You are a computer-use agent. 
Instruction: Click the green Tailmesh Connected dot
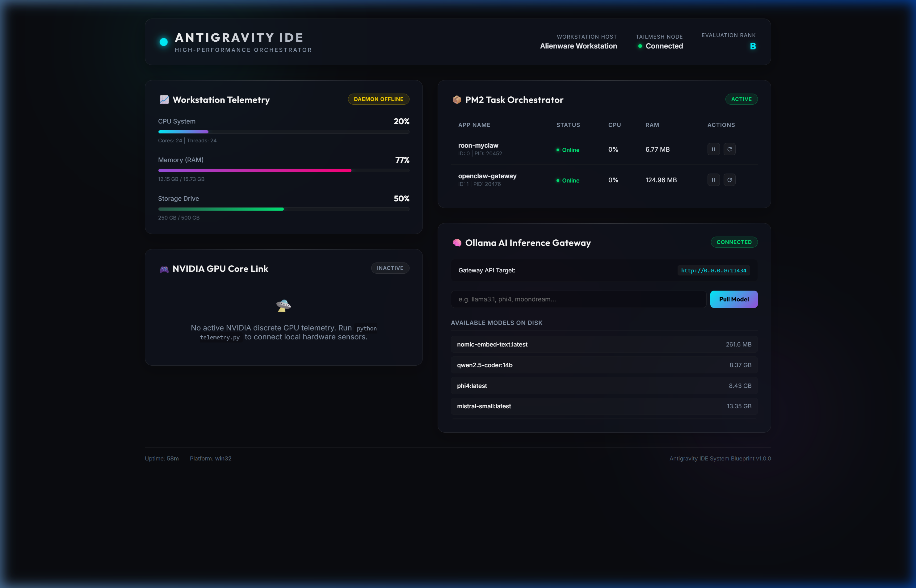pyautogui.click(x=640, y=46)
